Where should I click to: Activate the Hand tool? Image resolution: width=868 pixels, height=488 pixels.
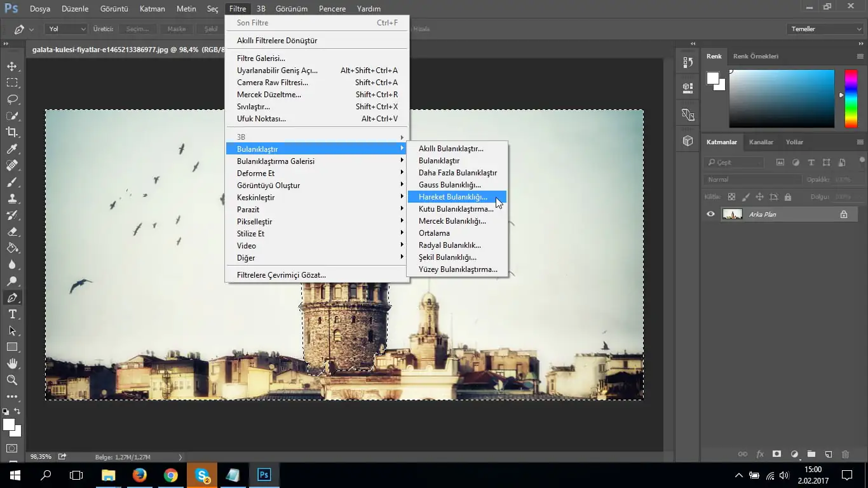pos(12,363)
